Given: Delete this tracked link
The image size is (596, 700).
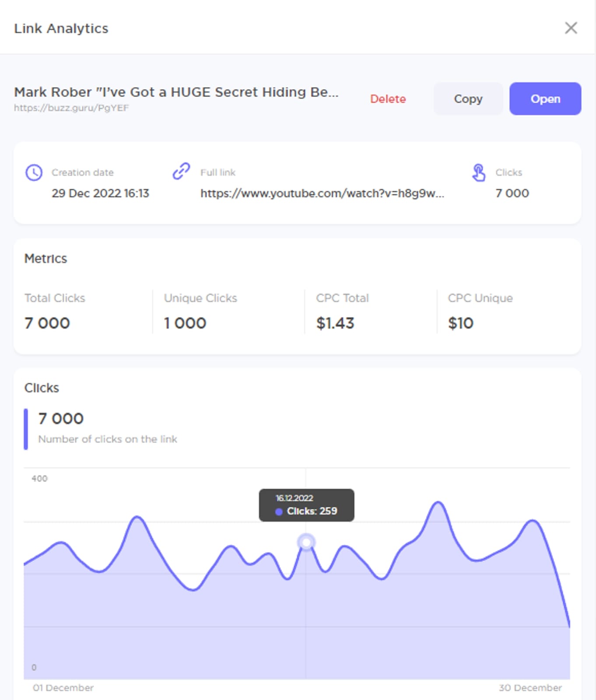Looking at the screenshot, I should pos(388,99).
